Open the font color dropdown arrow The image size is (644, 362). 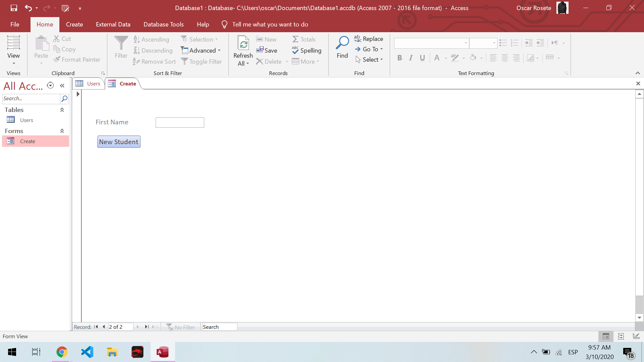tap(446, 58)
